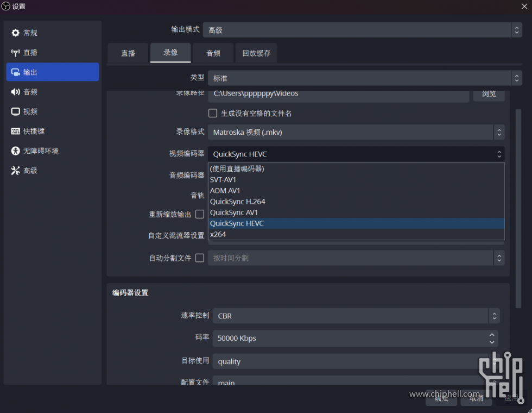The width and height of the screenshot is (532, 413).
Task: Increase bitrate with the up stepper arrow
Action: coord(492,335)
